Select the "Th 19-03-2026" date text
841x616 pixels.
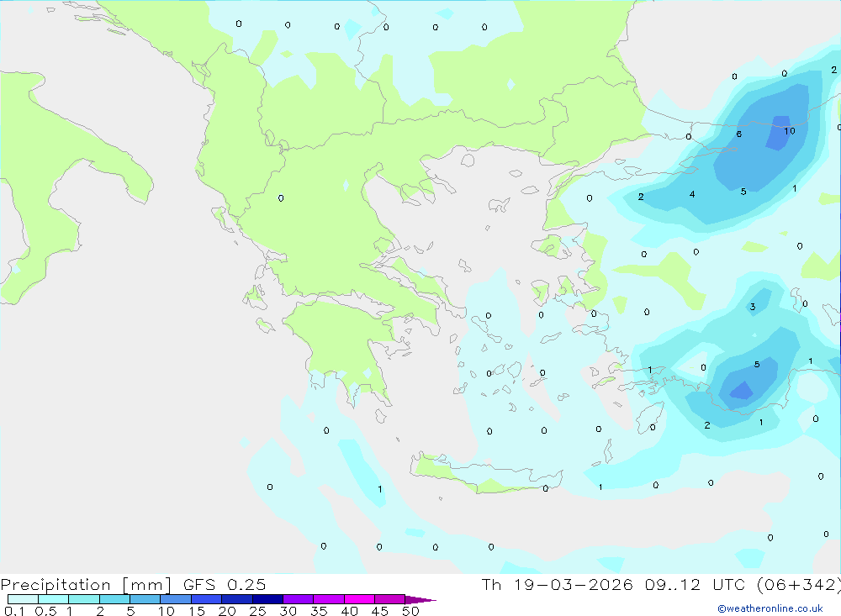557,584
